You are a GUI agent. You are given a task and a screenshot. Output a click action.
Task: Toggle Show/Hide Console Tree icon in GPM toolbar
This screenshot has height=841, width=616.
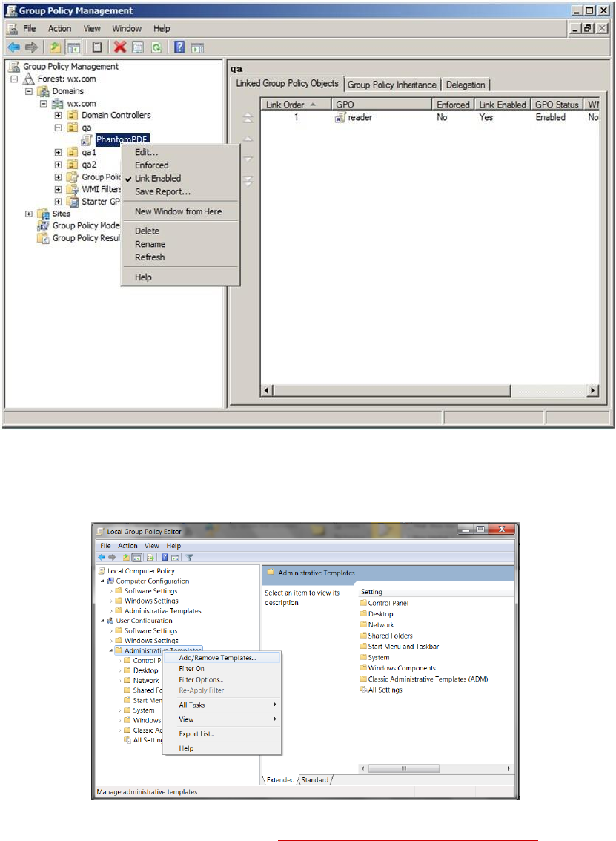pyautogui.click(x=73, y=47)
